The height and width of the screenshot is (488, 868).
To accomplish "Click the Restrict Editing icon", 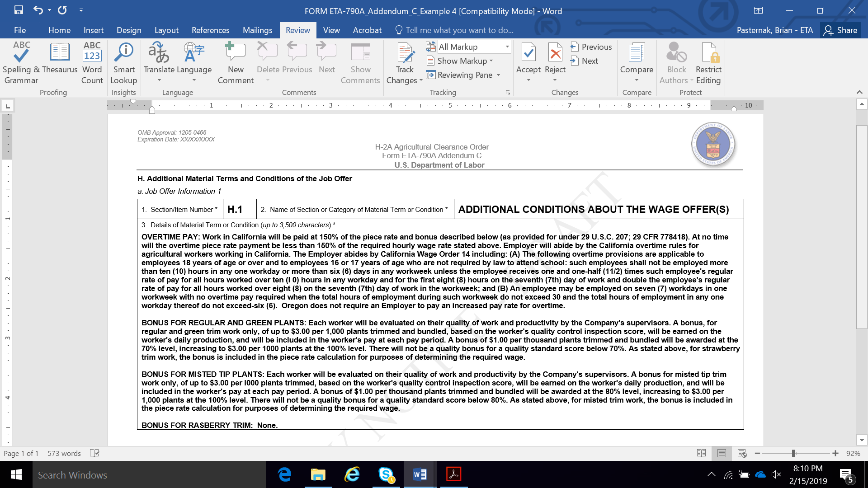I will tap(708, 53).
